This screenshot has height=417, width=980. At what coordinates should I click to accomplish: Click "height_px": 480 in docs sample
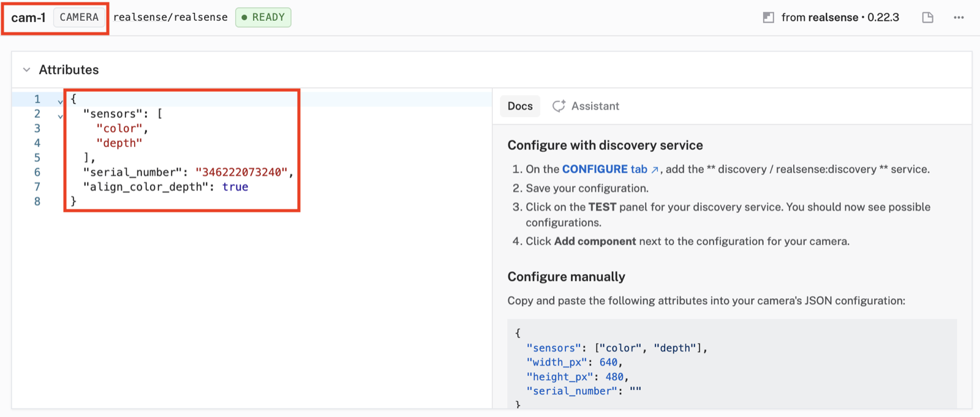point(577,377)
